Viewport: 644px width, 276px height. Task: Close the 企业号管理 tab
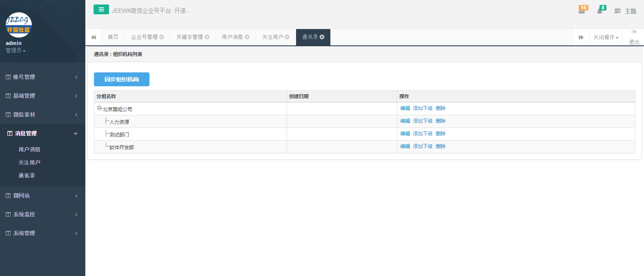[x=162, y=37]
